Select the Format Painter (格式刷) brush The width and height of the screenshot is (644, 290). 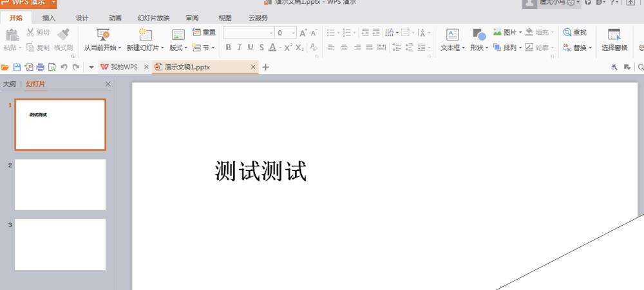(x=63, y=35)
